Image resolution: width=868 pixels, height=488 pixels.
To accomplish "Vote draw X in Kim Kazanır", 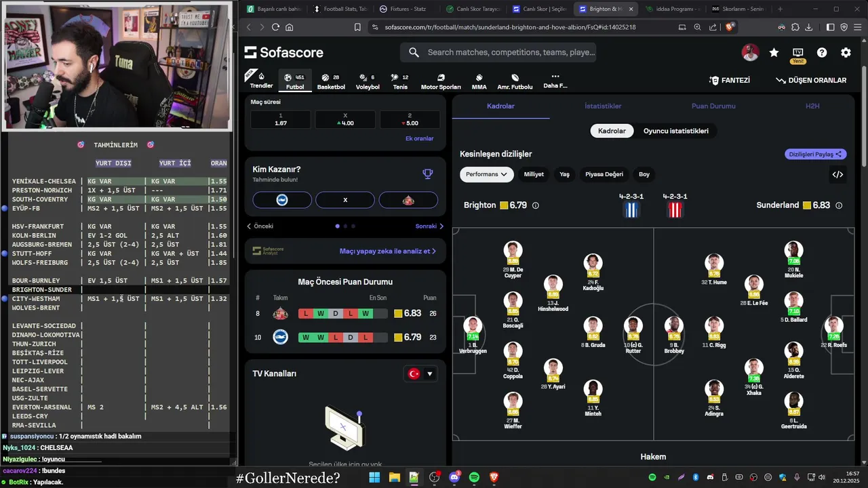I will (345, 200).
